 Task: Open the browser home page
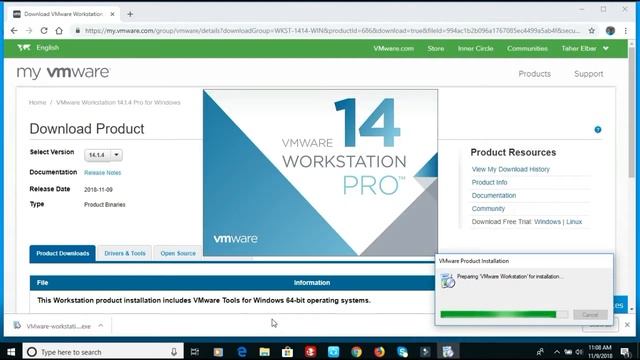pyautogui.click(x=59, y=31)
